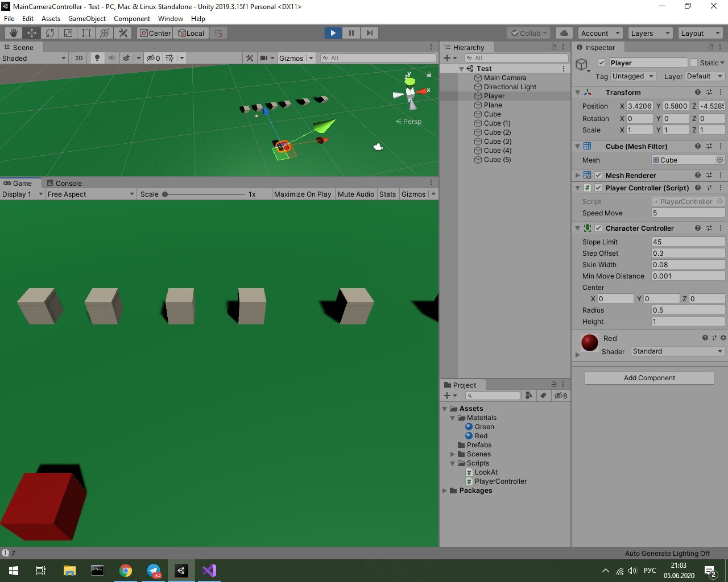
Task: Toggle scene audio speaker icon
Action: tap(111, 58)
